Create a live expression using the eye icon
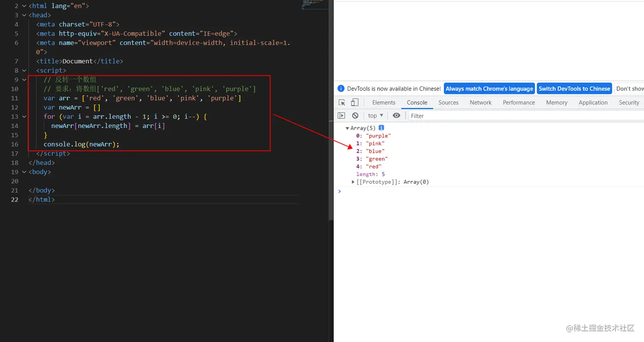This screenshot has height=342, width=644. coord(397,116)
